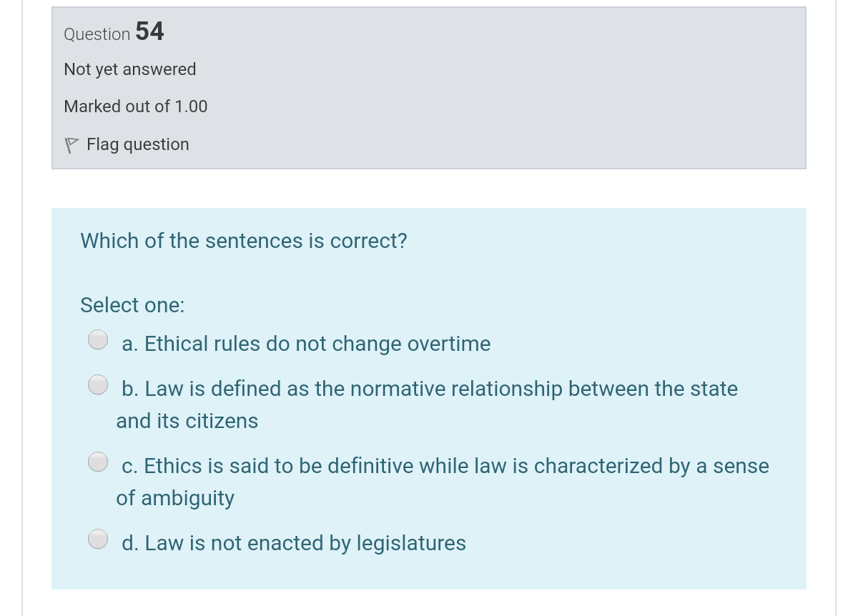Screen dimensions: 858x616
Task: Select radio button for answer d
Action: click(x=97, y=538)
